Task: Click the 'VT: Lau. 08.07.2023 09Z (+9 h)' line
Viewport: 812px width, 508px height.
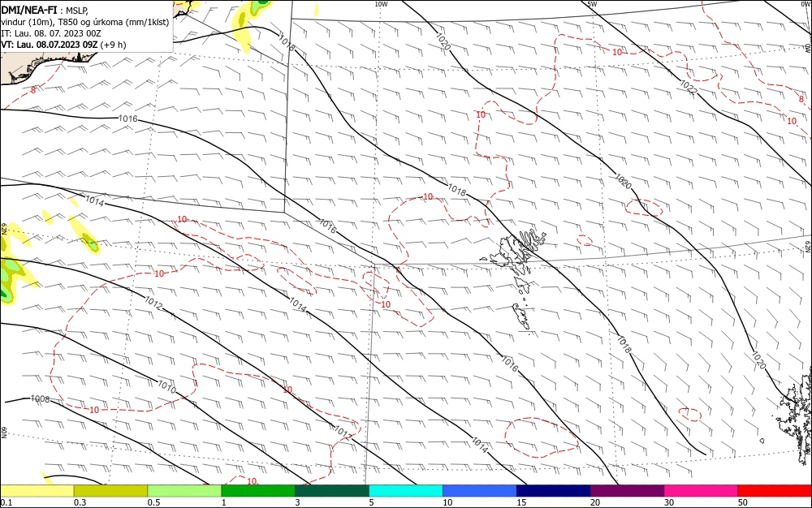Action: 63,45
